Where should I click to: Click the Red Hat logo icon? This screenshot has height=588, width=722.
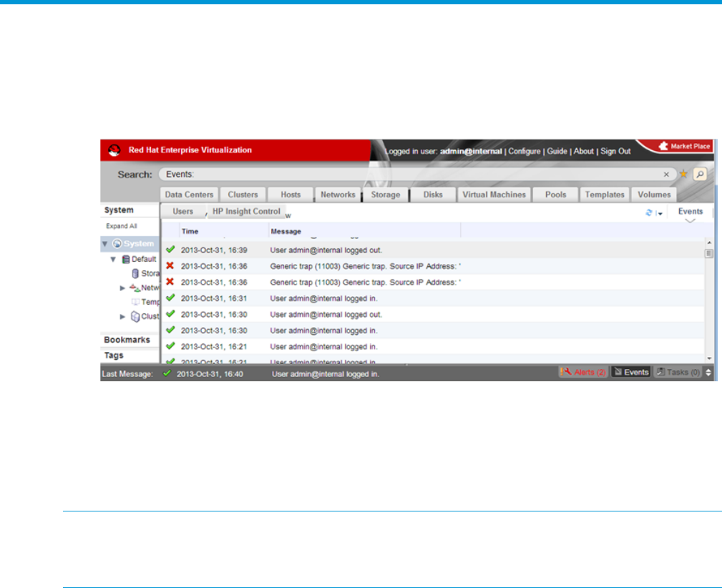113,150
